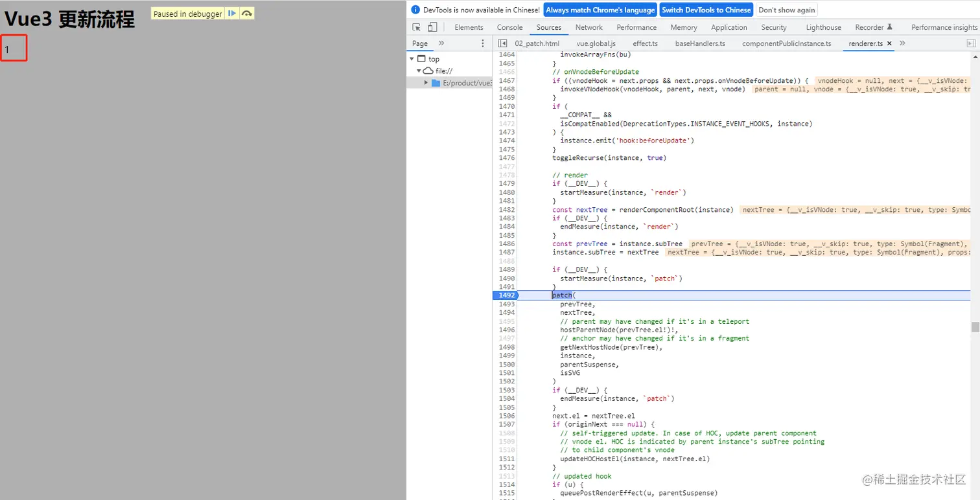Switch to the vue.global.js file tab
This screenshot has height=500, width=980.
(x=596, y=43)
